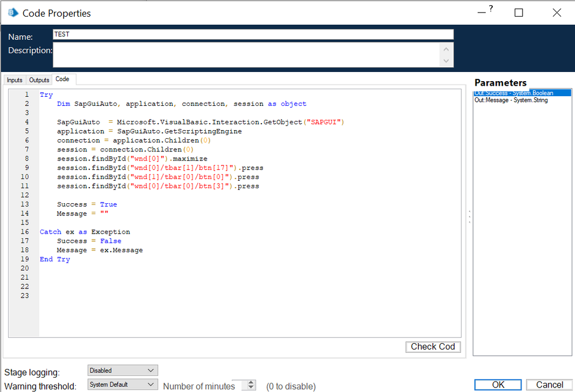Place cursor on the Success = True line
This screenshot has height=392, width=575.
click(86, 204)
